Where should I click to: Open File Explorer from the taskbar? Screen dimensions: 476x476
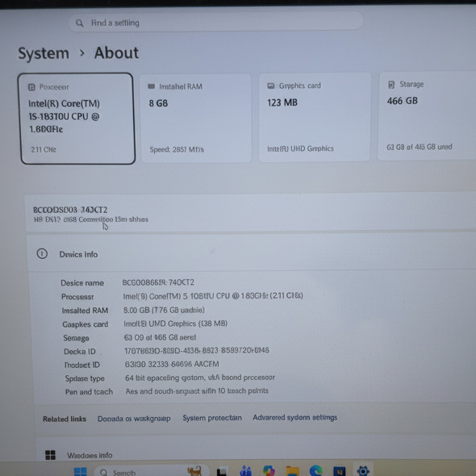(x=293, y=471)
